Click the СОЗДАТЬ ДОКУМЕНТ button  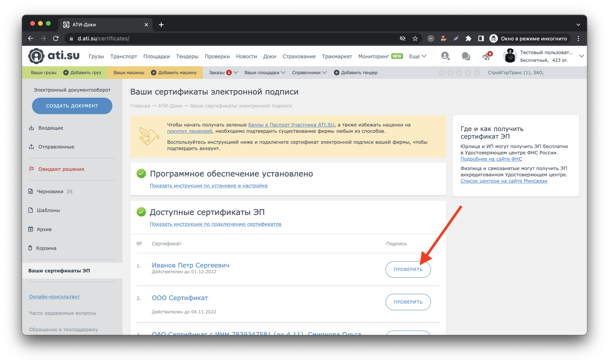click(72, 106)
